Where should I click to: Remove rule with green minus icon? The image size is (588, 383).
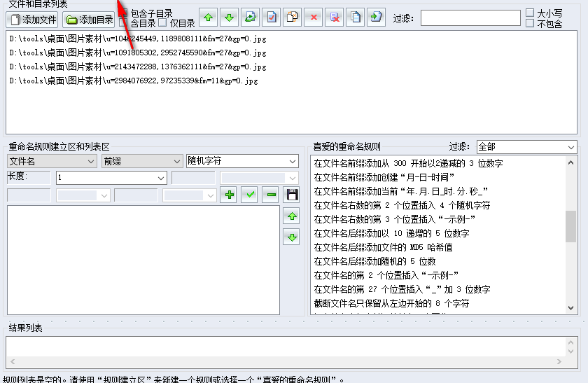(270, 195)
